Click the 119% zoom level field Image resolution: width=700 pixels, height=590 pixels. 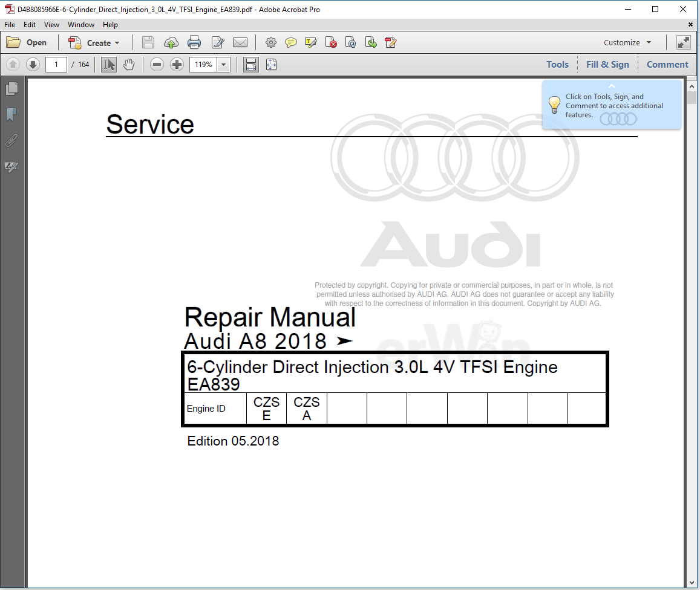coord(203,65)
